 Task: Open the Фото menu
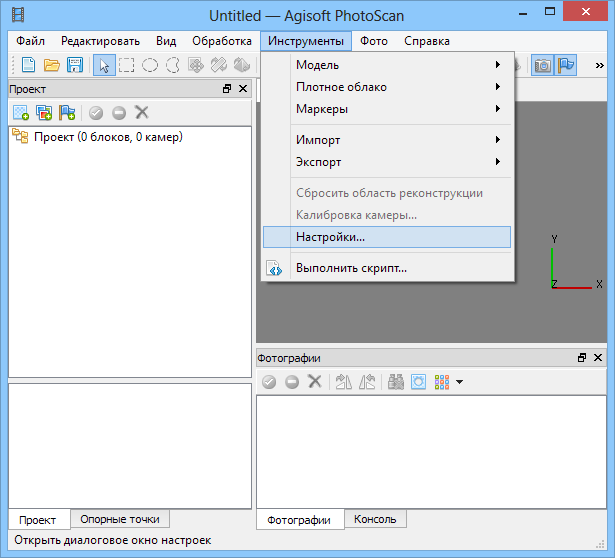click(374, 41)
